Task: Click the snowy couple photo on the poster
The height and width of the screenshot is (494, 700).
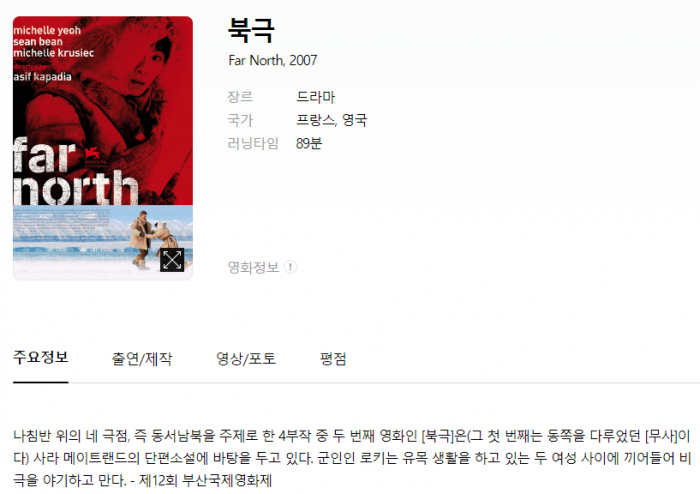Action: coord(103,242)
